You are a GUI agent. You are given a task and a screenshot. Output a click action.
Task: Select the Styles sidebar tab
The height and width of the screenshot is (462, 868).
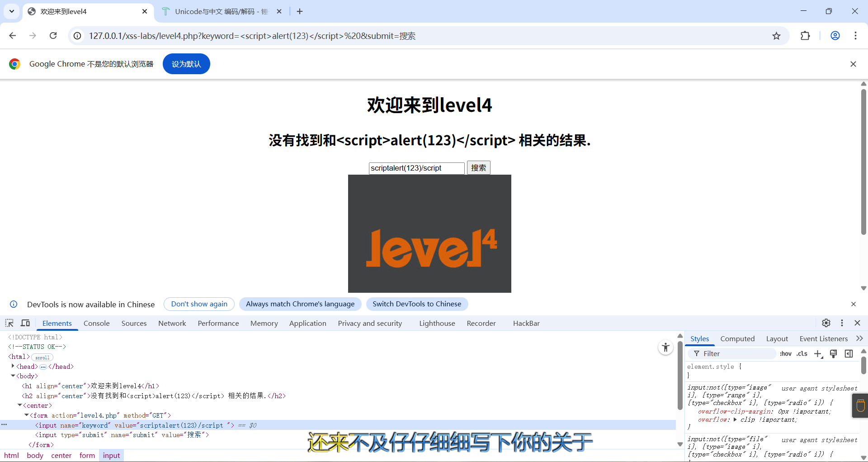[x=699, y=338]
